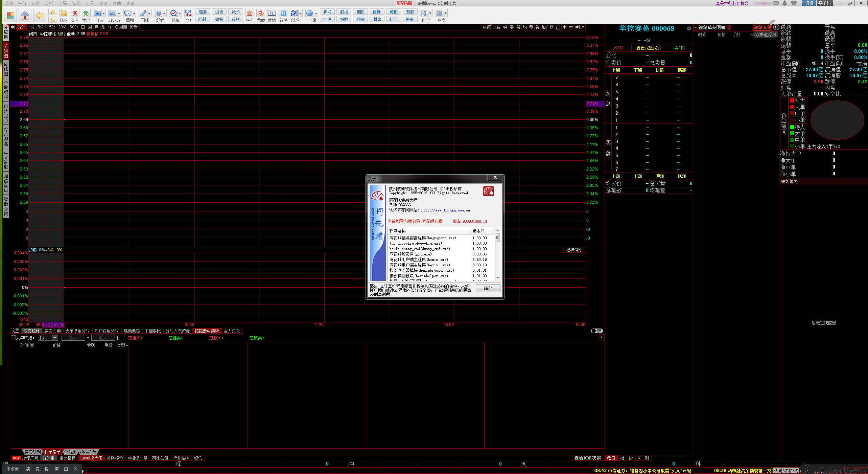This screenshot has width=868, height=474.
Task: Click the 查看DDE决策 button
Action: [x=588, y=458]
